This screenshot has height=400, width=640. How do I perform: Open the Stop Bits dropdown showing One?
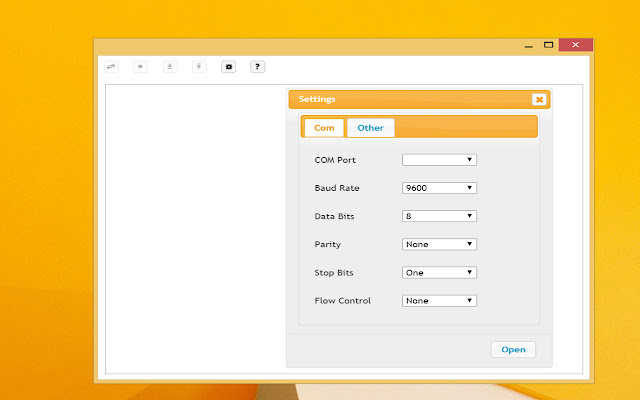(439, 273)
